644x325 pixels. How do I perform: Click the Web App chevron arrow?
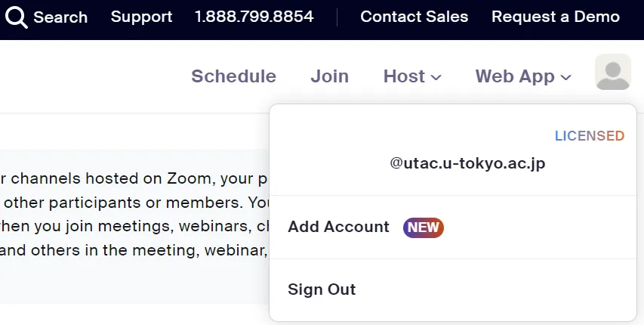click(566, 77)
